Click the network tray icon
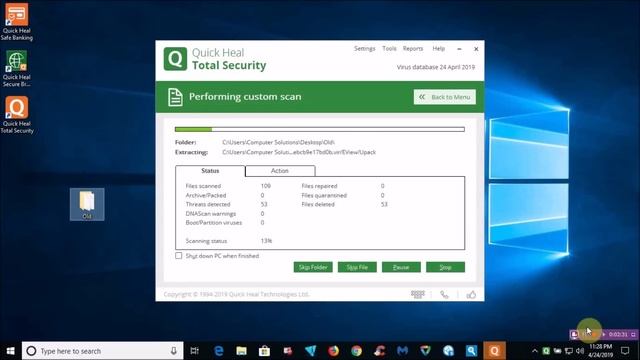 (x=569, y=351)
